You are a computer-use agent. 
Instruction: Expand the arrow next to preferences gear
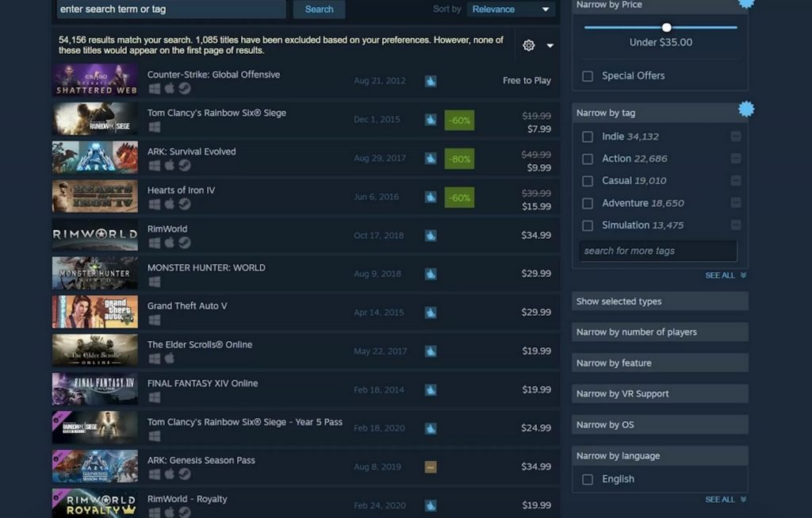[x=550, y=45]
